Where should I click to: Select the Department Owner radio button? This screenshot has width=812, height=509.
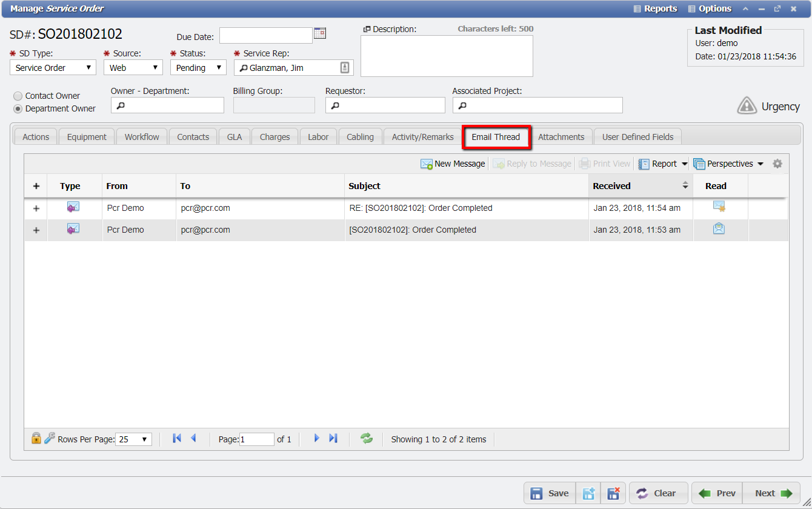coord(18,108)
